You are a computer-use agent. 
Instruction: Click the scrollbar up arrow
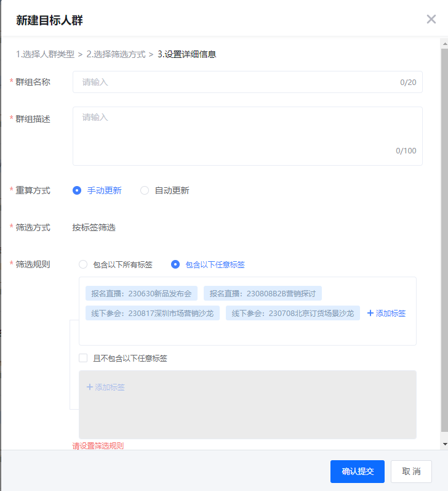pos(444,43)
